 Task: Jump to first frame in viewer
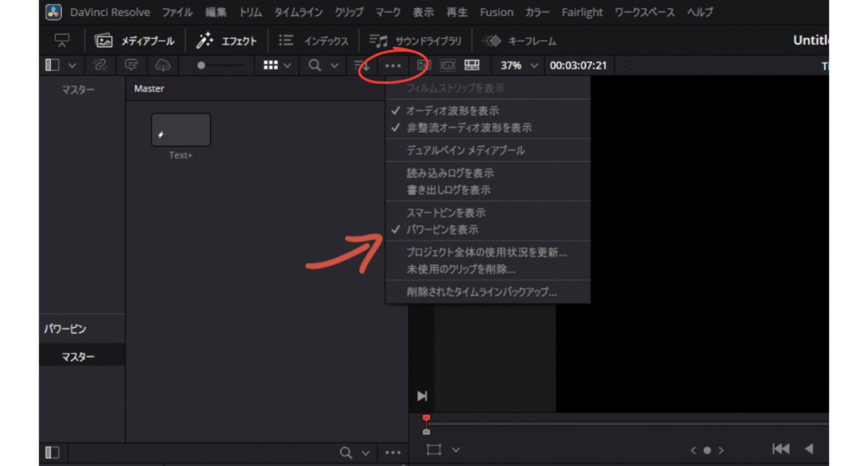[x=781, y=449]
